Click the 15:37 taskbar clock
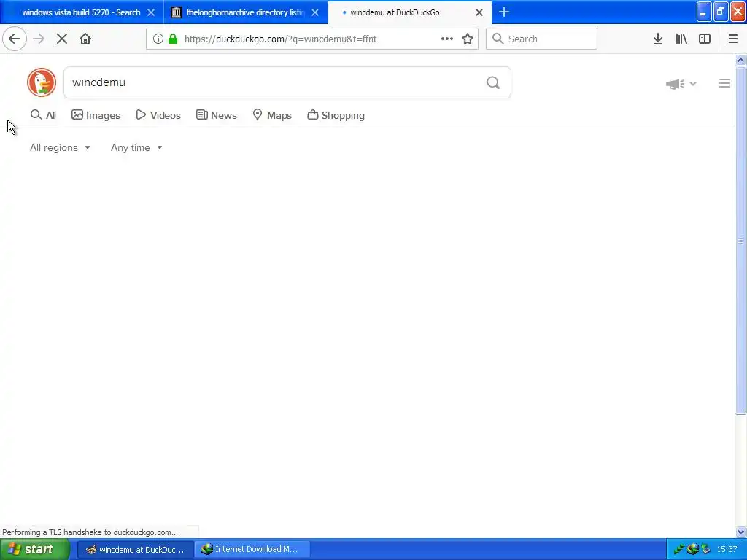 pos(727,550)
